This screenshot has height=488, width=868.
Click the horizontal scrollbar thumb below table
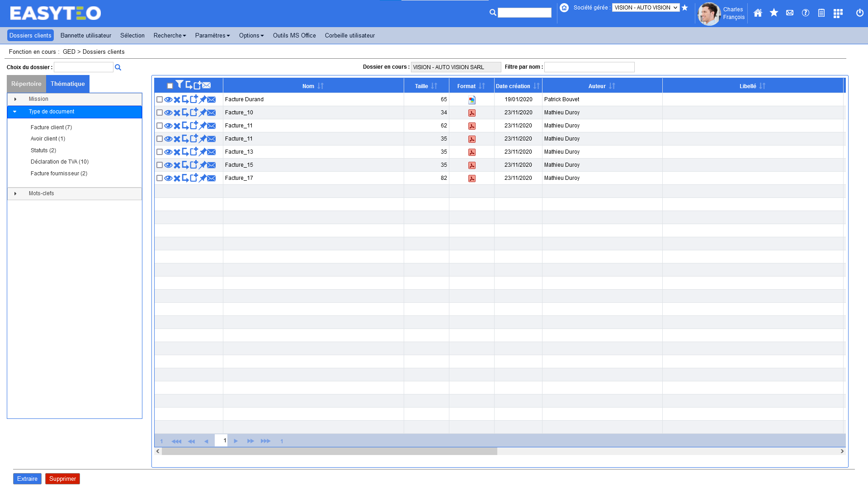tap(329, 451)
